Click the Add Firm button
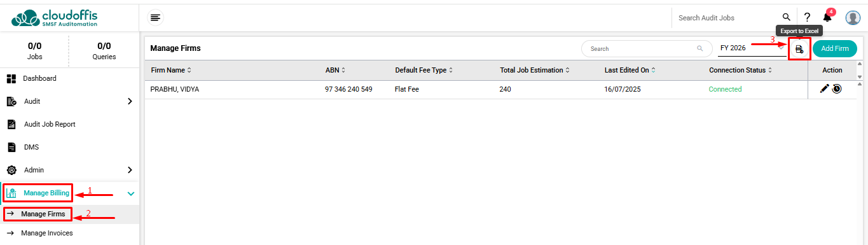The width and height of the screenshot is (868, 245). (x=835, y=48)
